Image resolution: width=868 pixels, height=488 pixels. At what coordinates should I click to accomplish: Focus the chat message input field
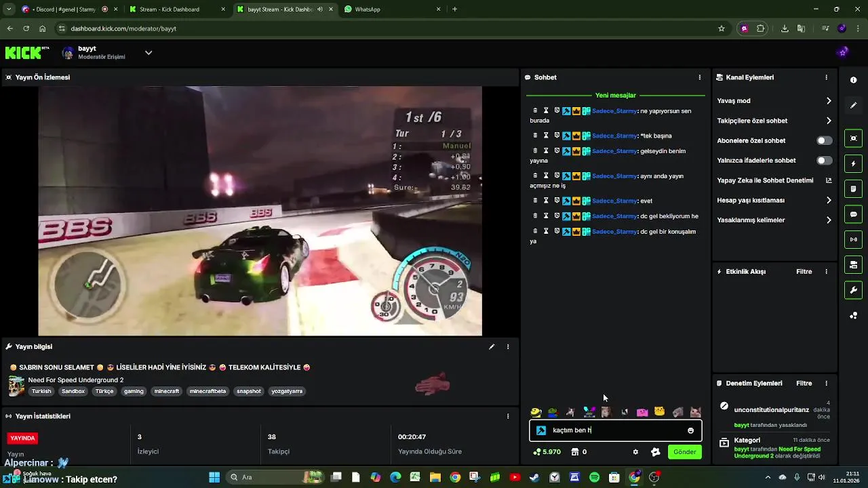(x=616, y=430)
